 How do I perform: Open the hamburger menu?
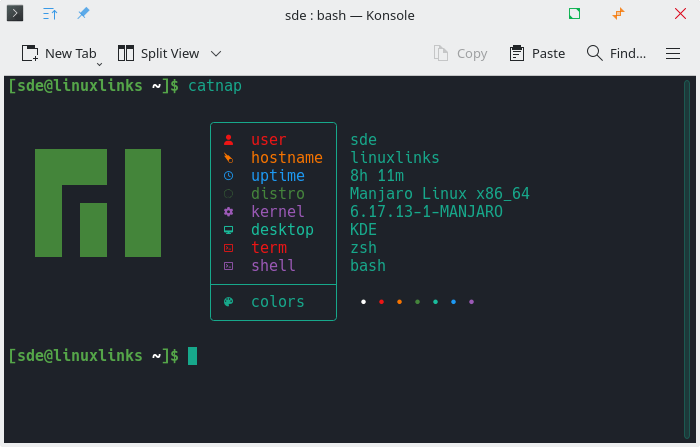click(673, 53)
